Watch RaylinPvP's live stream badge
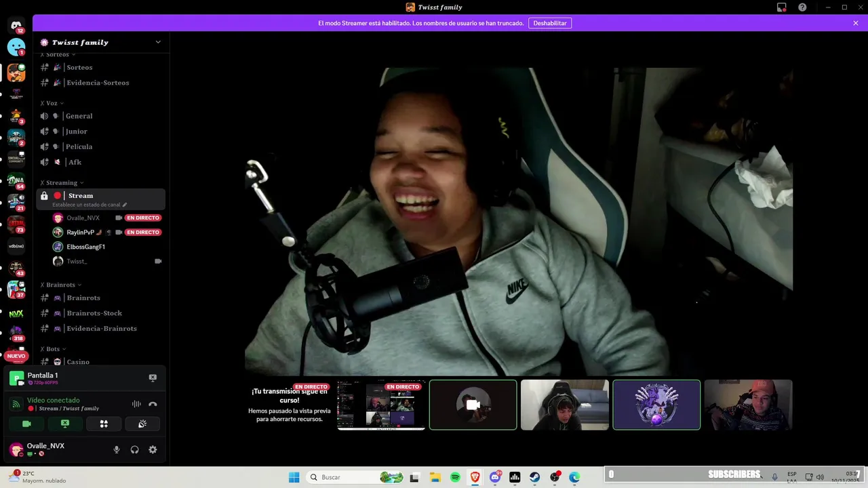 [x=142, y=232]
